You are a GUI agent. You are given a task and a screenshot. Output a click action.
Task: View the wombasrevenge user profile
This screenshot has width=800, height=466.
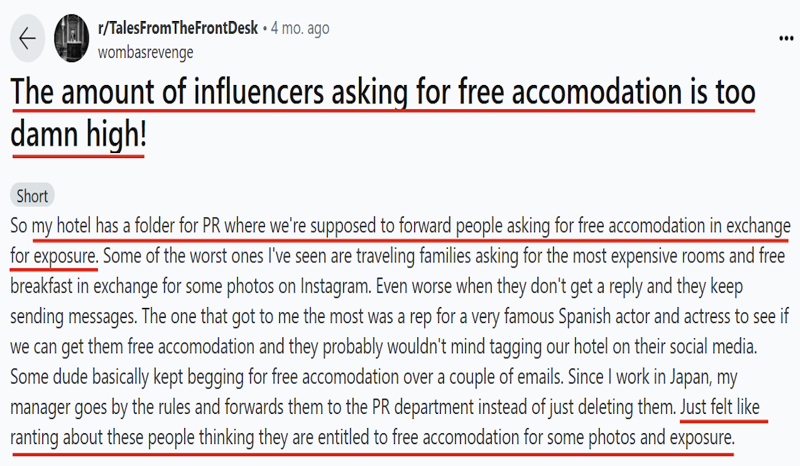[145, 52]
